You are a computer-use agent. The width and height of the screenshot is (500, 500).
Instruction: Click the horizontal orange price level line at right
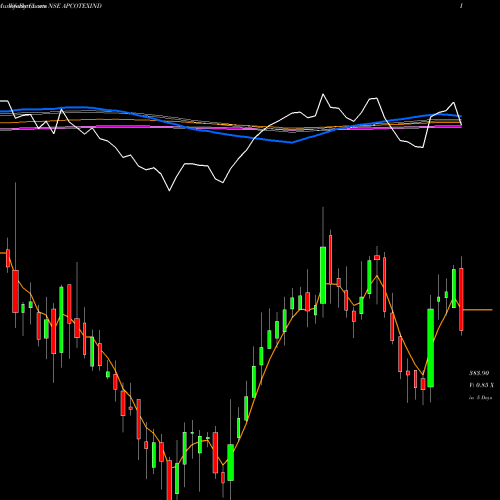[478, 310]
